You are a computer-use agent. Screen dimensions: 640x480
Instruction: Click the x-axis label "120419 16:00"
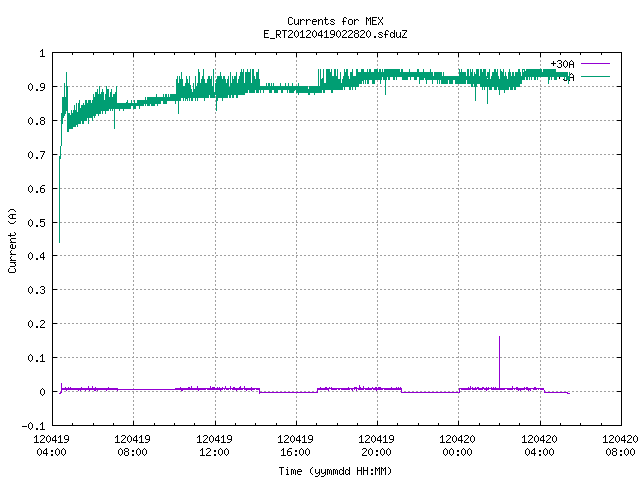coord(296,446)
